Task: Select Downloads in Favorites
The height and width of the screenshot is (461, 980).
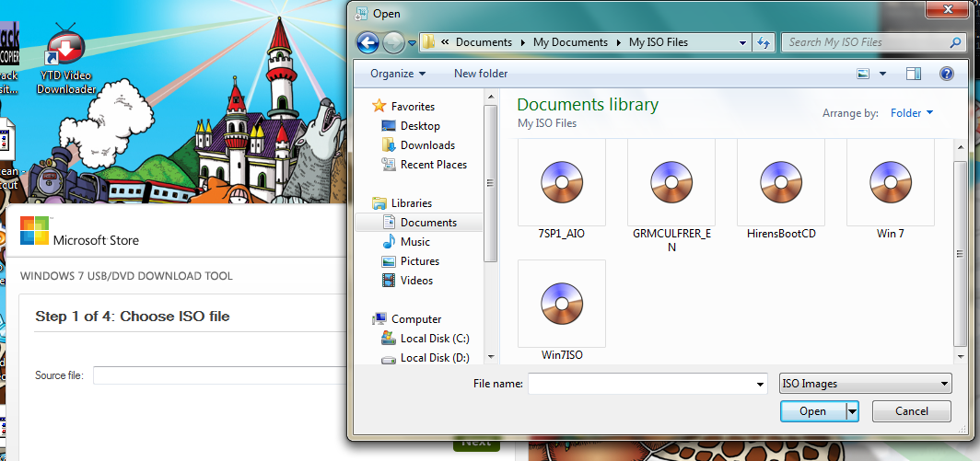Action: pos(427,145)
